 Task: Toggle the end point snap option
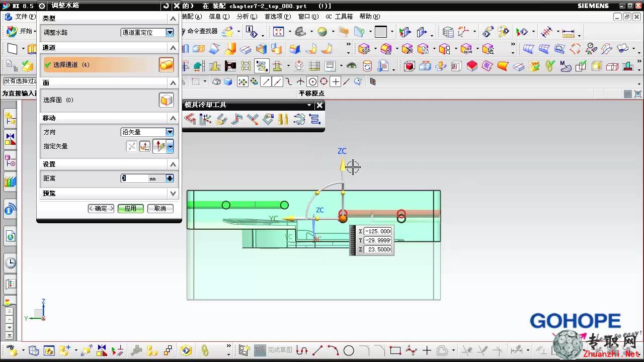point(266,81)
